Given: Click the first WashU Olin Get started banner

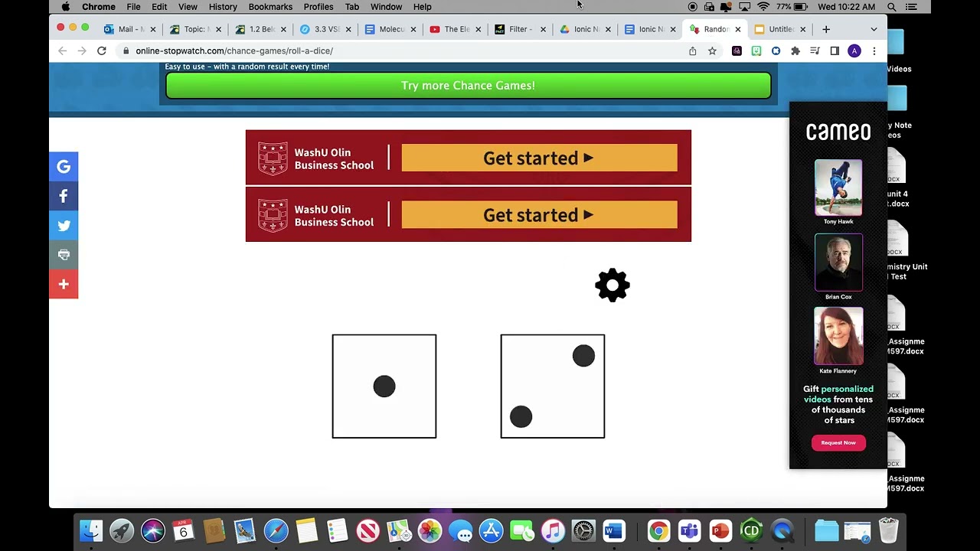Looking at the screenshot, I should [x=469, y=158].
